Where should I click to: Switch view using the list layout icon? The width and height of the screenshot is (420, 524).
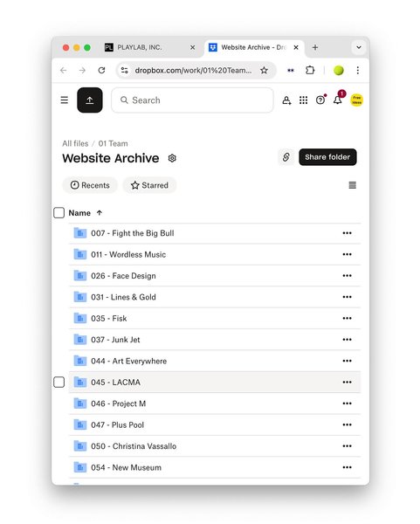352,185
